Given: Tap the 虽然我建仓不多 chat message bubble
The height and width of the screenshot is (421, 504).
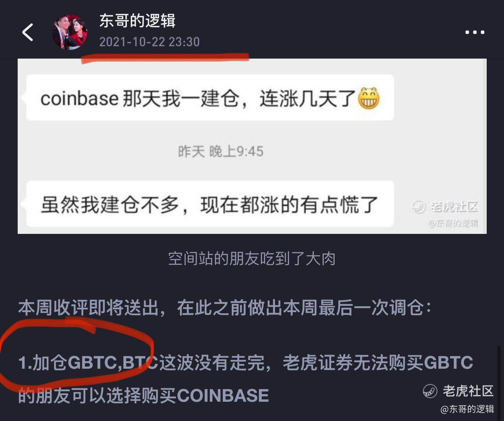Looking at the screenshot, I should [x=210, y=204].
